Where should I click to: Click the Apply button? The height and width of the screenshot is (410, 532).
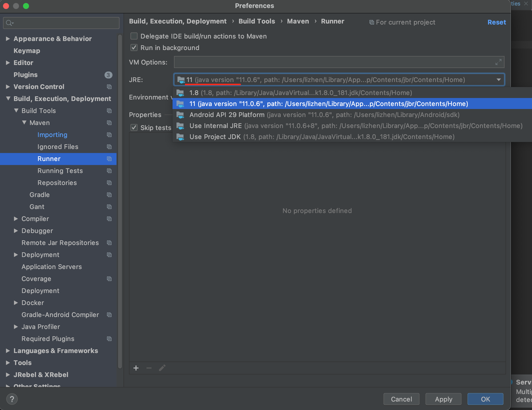pyautogui.click(x=443, y=399)
